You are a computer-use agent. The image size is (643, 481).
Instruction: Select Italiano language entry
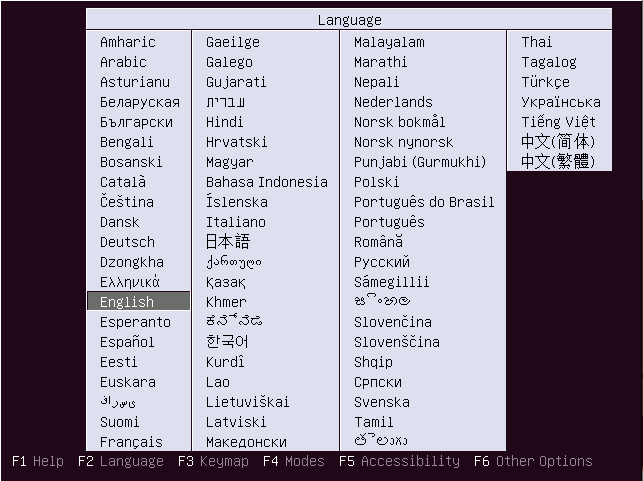click(236, 222)
